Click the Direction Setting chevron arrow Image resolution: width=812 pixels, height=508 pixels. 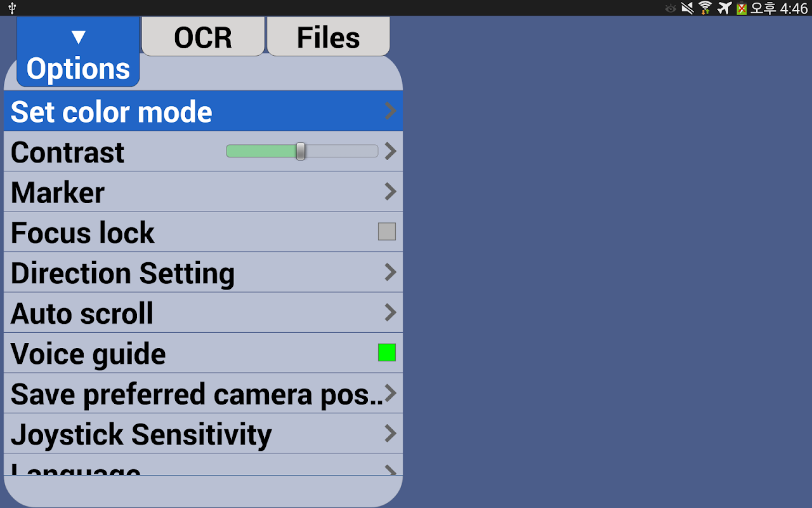(x=391, y=272)
